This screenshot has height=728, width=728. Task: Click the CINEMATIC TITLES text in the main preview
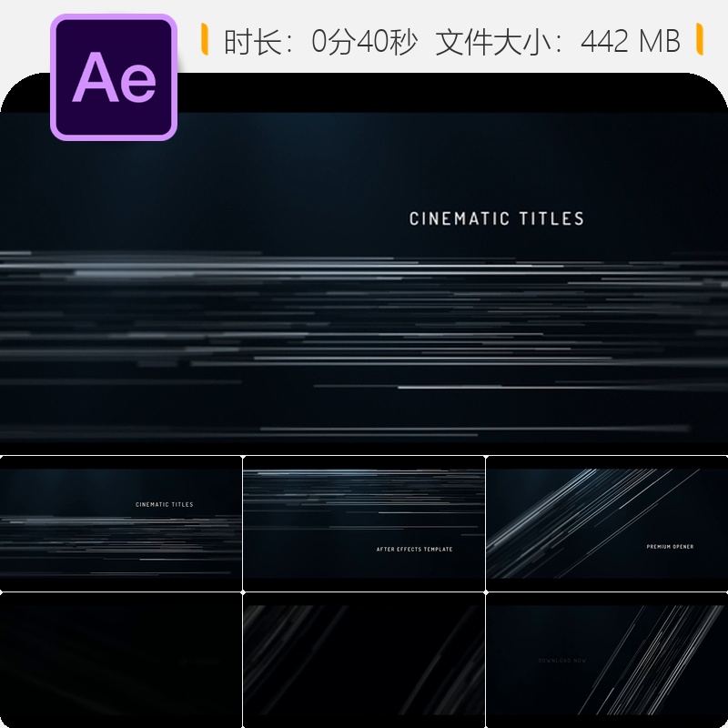pos(496,218)
